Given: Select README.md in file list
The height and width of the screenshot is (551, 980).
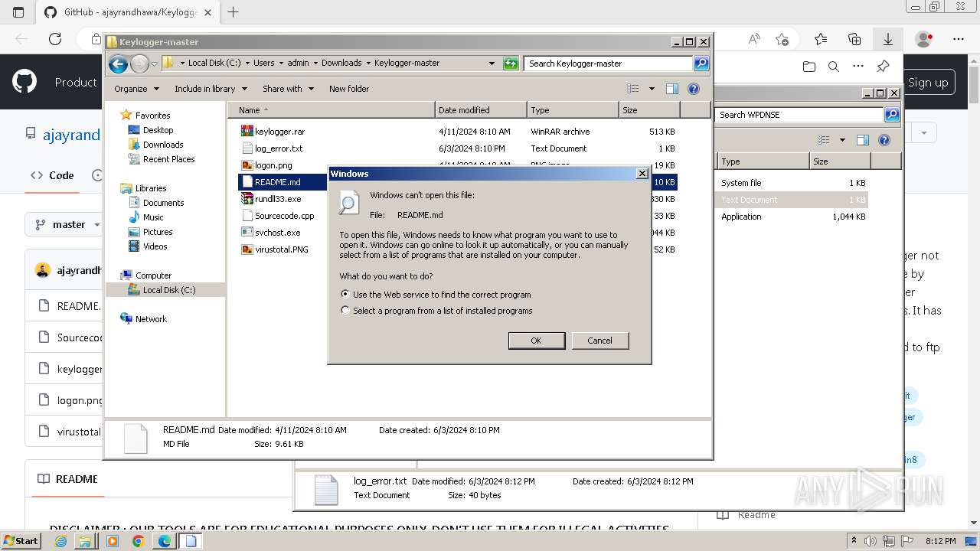Looking at the screenshot, I should [x=277, y=182].
